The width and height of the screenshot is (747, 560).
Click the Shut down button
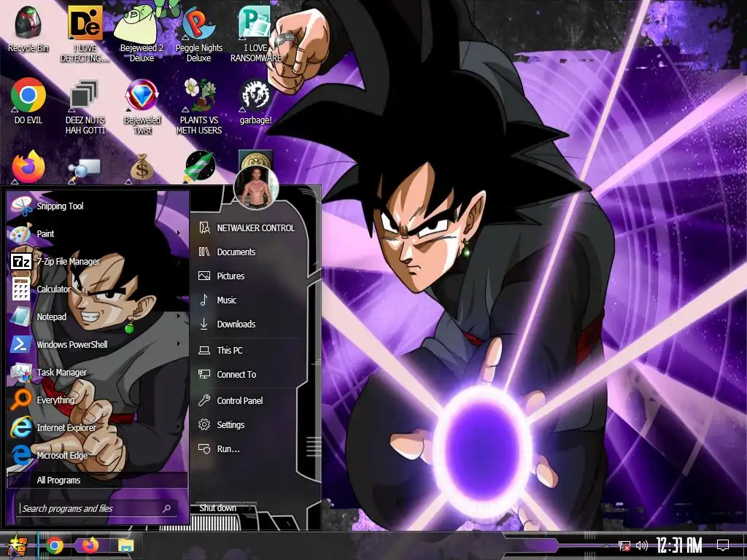(x=217, y=508)
